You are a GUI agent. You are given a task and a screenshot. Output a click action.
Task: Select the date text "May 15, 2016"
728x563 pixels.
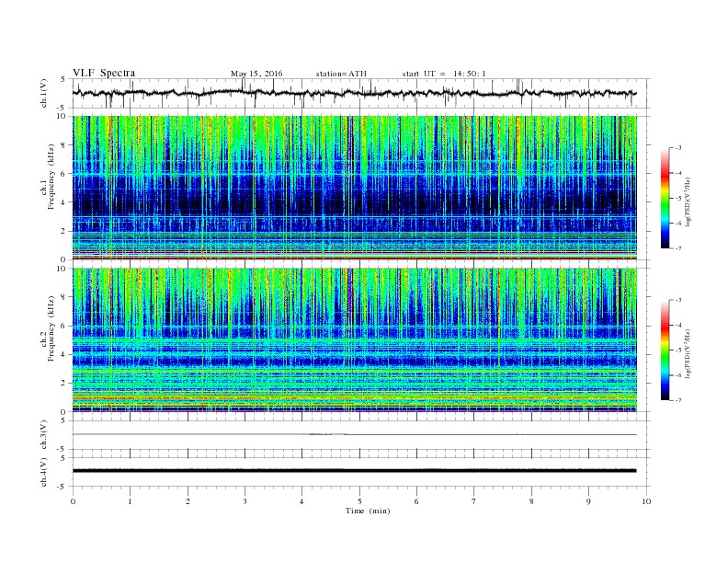tap(256, 74)
